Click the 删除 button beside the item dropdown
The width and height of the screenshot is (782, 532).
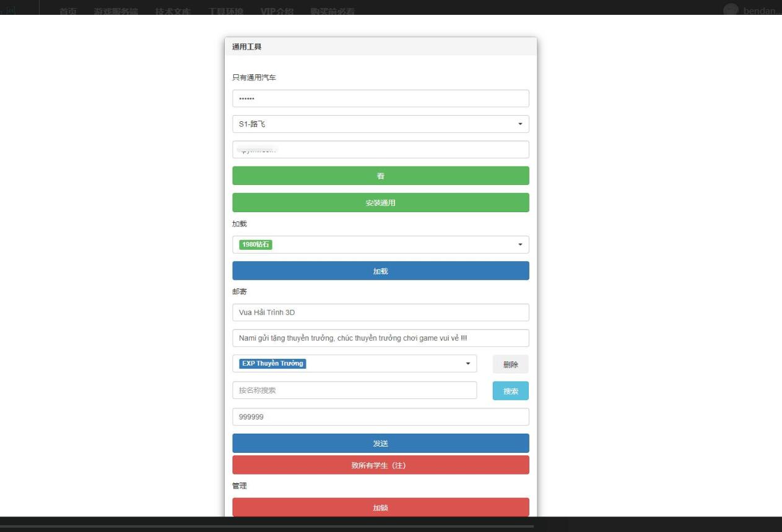pyautogui.click(x=510, y=364)
